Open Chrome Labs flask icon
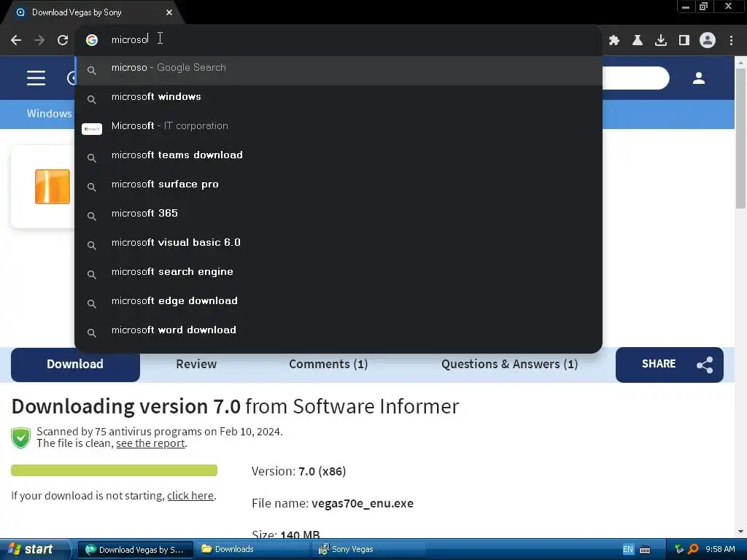This screenshot has height=560, width=747. point(638,40)
